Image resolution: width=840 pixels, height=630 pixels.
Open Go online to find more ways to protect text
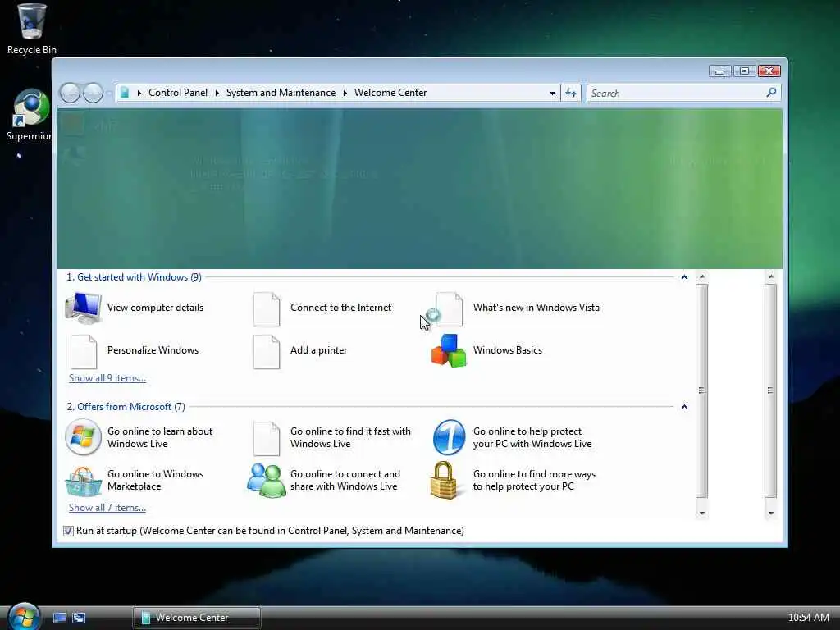pos(534,480)
